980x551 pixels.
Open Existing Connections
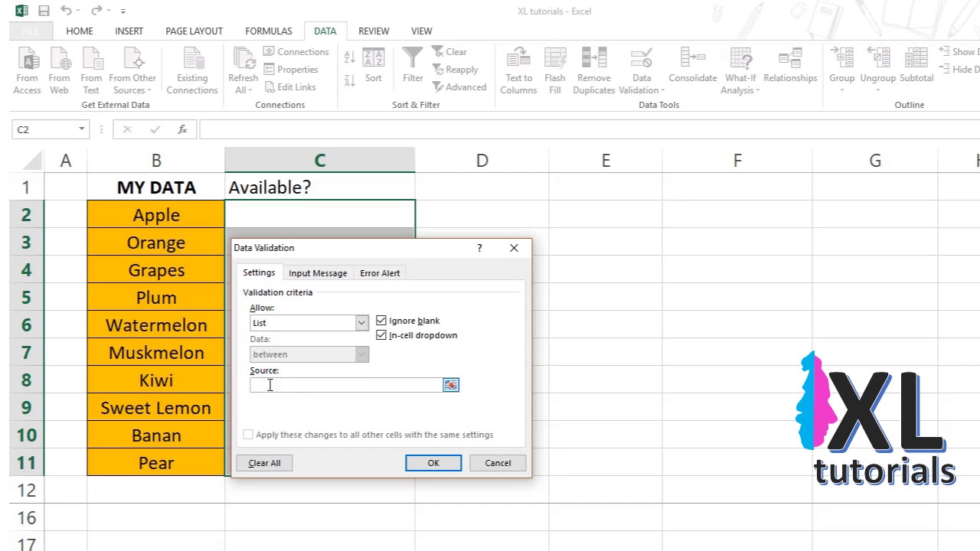[x=192, y=71]
